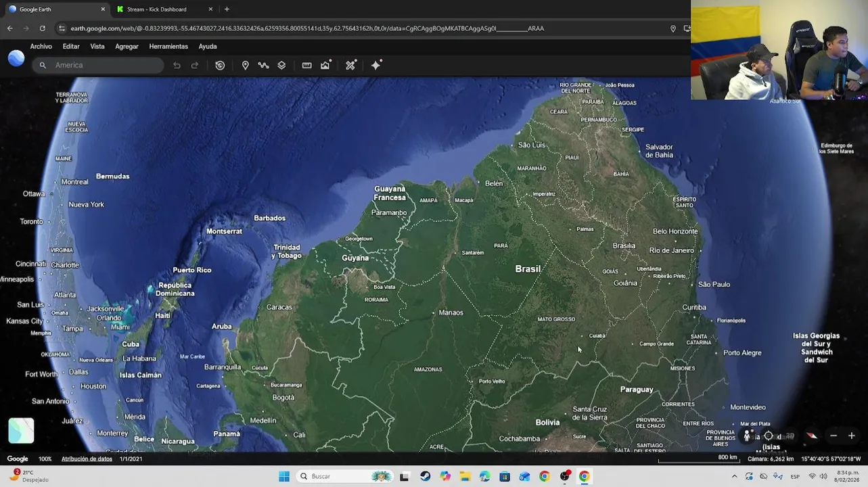The image size is (868, 487).
Task: Click the Google Earth logo button
Action: point(16,59)
